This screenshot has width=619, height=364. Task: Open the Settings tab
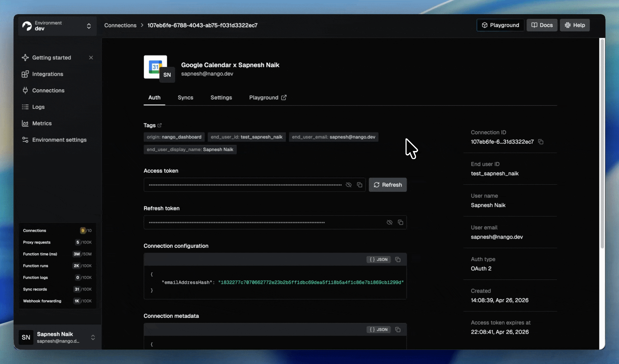click(221, 98)
